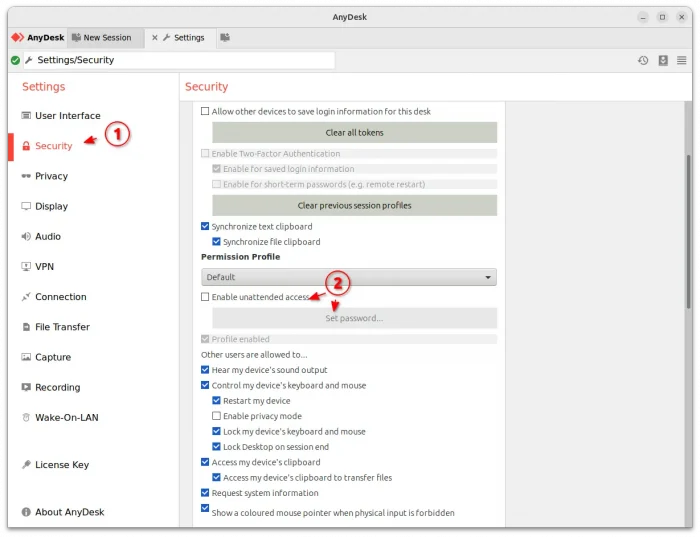Open User Interface settings
The height and width of the screenshot is (537, 700).
click(68, 116)
